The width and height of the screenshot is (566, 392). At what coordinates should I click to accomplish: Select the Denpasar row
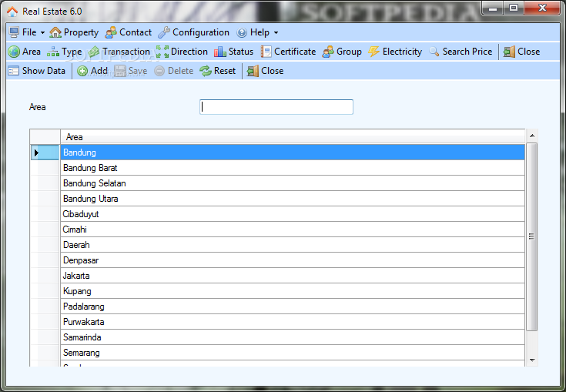click(x=293, y=260)
